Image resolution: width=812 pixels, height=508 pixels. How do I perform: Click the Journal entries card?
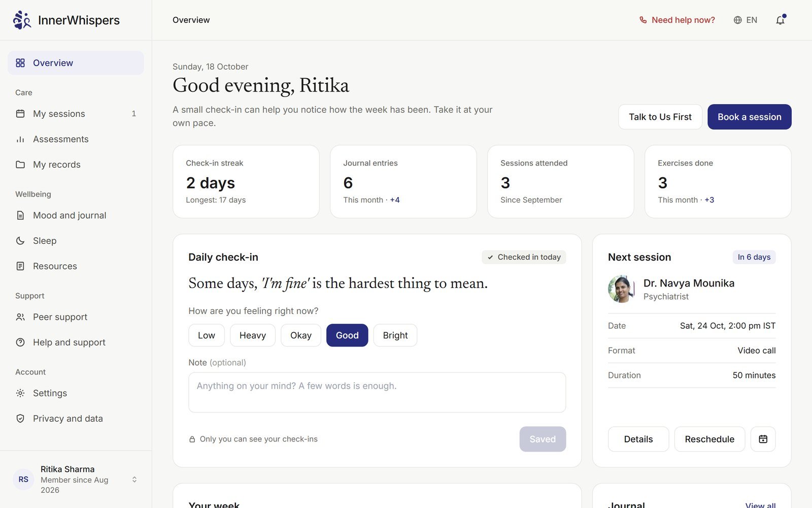click(x=403, y=181)
